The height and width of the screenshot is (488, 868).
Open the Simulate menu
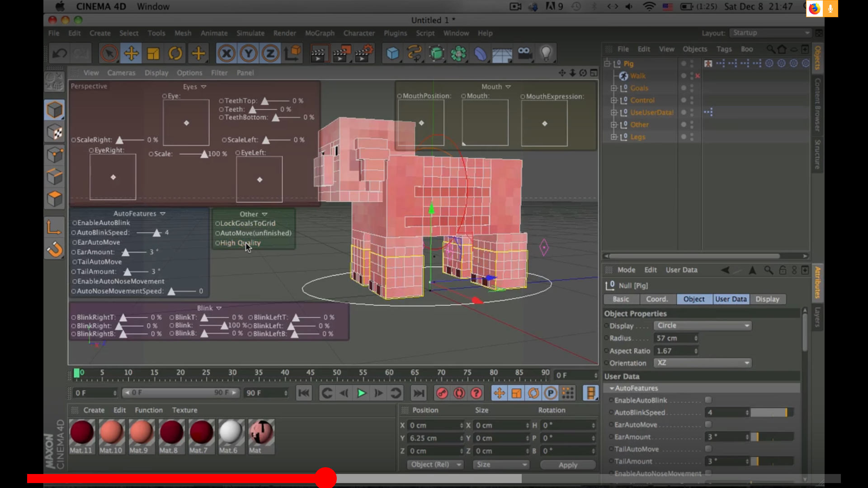tap(250, 33)
